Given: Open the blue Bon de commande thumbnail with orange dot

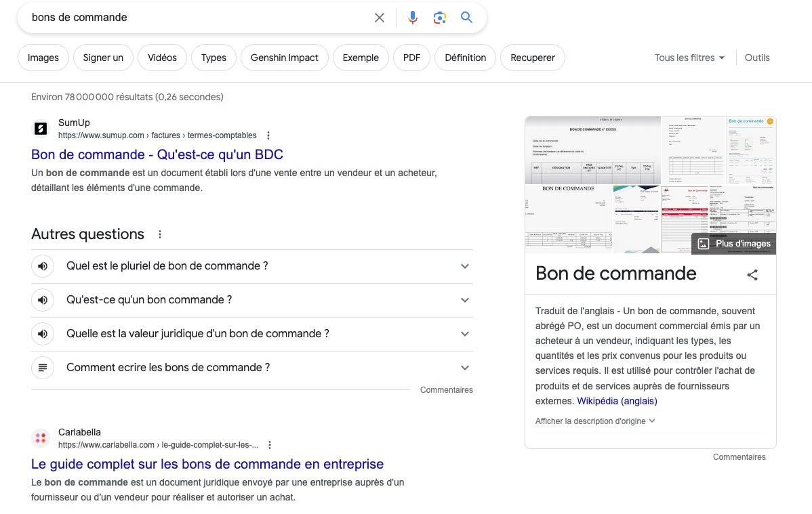Looking at the screenshot, I should (750, 150).
